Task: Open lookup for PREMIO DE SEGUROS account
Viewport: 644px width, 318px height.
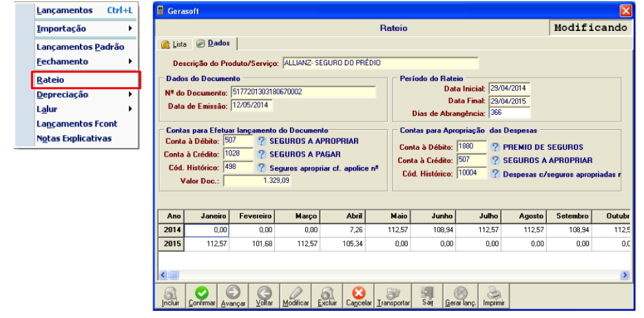Action: pyautogui.click(x=496, y=147)
